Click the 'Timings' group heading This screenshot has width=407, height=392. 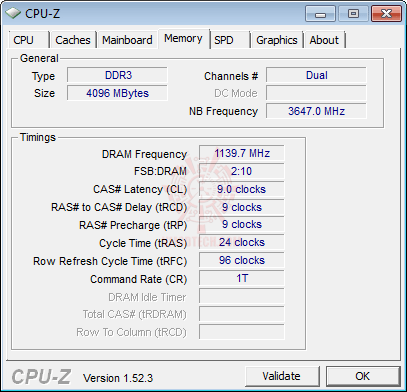pos(38,137)
